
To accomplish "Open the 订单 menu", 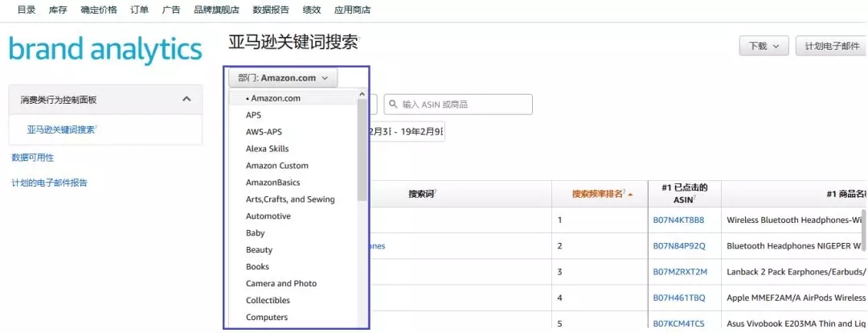I will [x=140, y=10].
